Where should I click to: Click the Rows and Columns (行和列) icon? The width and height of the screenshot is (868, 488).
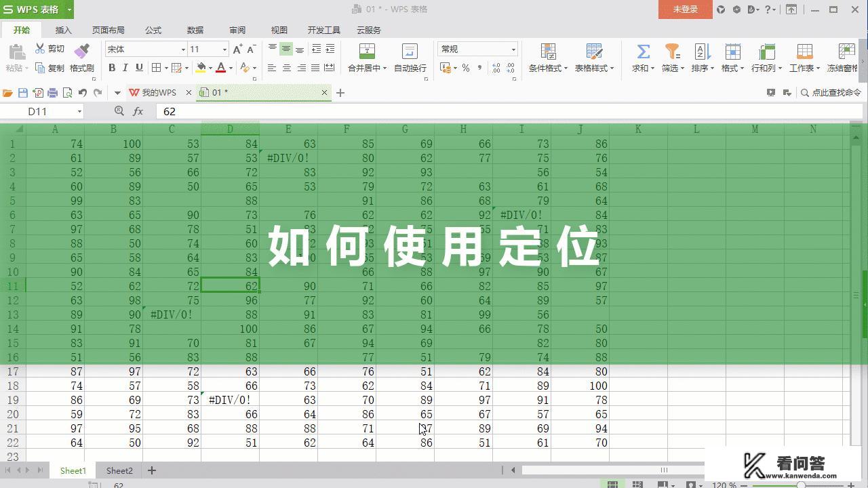point(766,52)
